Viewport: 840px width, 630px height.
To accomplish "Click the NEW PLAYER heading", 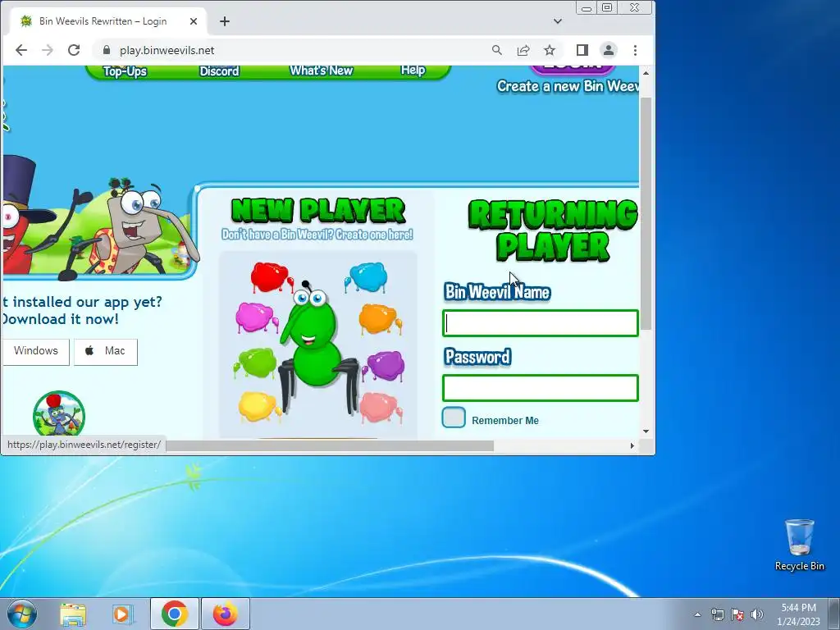I will click(x=317, y=210).
